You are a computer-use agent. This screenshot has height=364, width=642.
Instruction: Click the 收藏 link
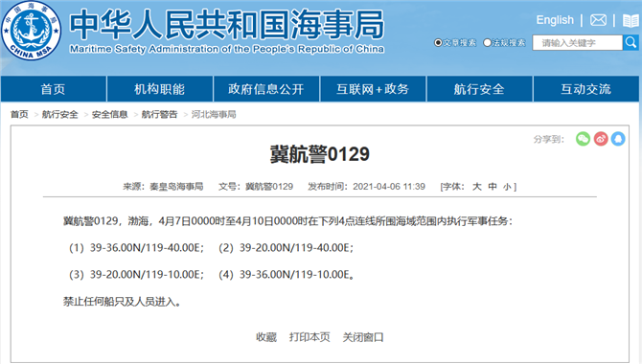coord(266,337)
